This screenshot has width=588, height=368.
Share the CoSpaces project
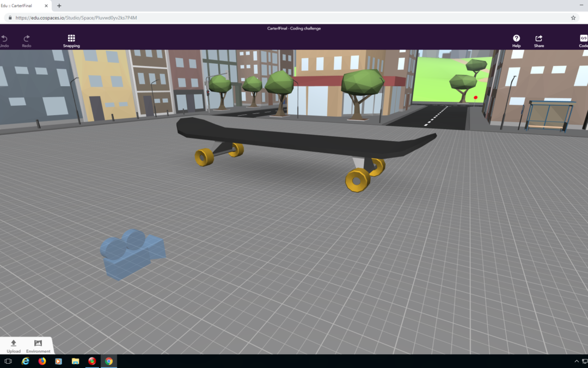click(539, 41)
